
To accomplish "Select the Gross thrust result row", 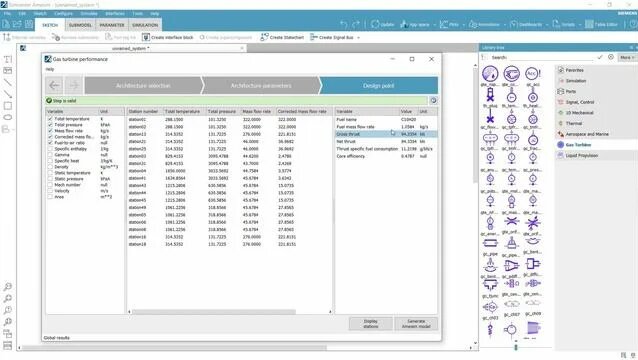I will (x=386, y=134).
